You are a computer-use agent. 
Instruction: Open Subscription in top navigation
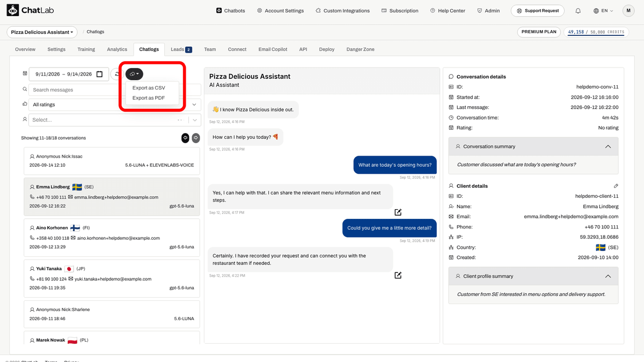pos(400,11)
